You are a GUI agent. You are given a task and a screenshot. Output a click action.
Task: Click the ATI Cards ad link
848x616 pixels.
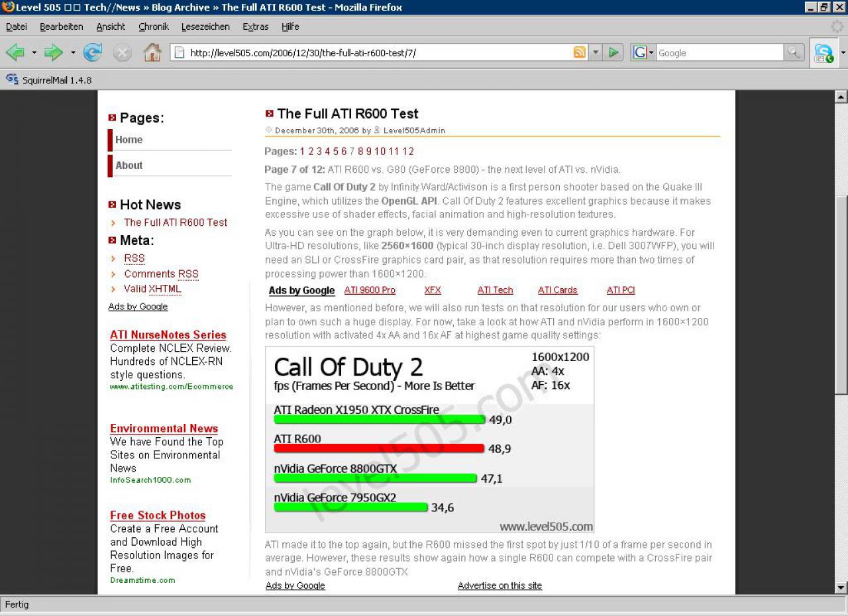(558, 290)
